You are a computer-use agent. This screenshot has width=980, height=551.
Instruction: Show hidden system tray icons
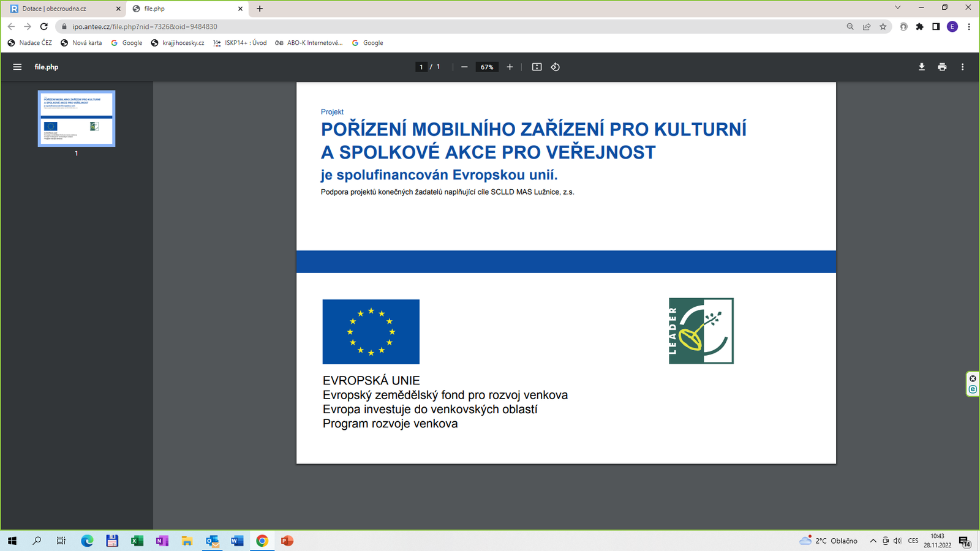[x=873, y=541]
